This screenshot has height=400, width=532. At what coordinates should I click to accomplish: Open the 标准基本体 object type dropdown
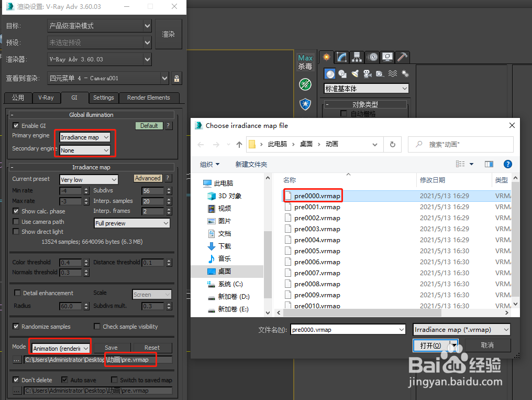[366, 89]
